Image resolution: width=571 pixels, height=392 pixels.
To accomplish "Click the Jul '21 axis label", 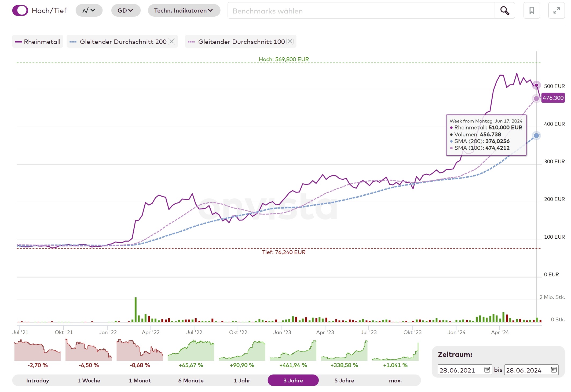I will point(20,332).
